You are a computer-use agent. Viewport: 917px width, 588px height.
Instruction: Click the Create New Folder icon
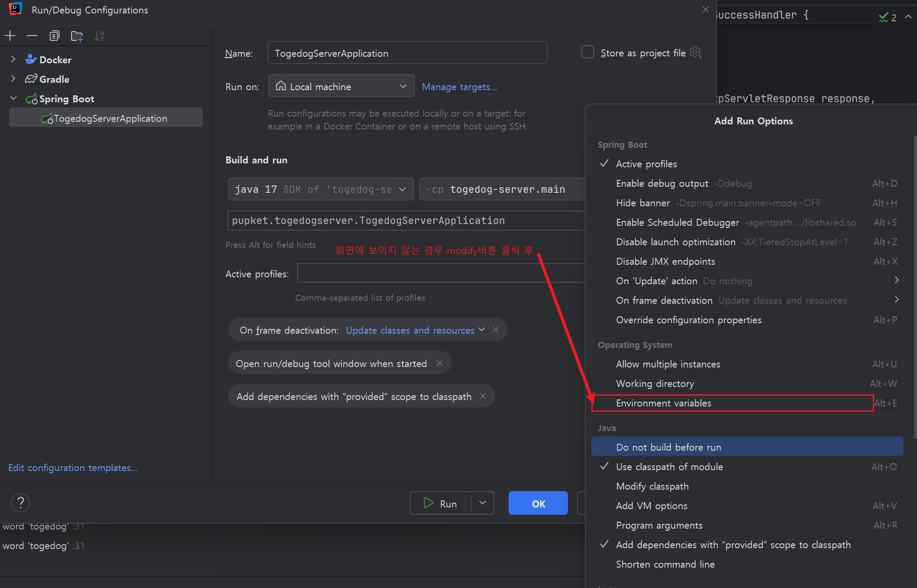click(77, 36)
